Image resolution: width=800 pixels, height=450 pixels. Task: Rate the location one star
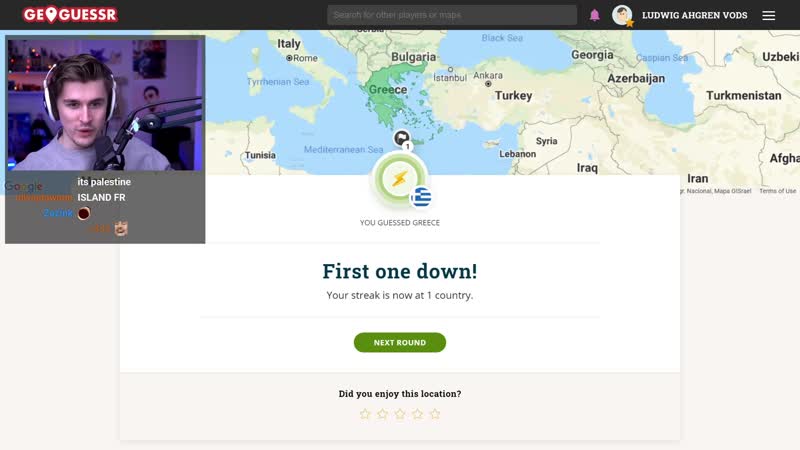[x=365, y=414]
